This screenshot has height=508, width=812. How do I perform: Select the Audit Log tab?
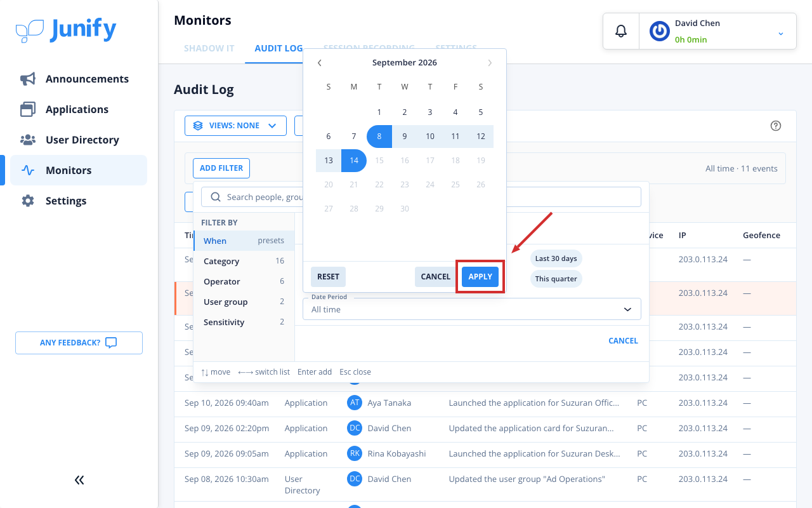(x=278, y=48)
